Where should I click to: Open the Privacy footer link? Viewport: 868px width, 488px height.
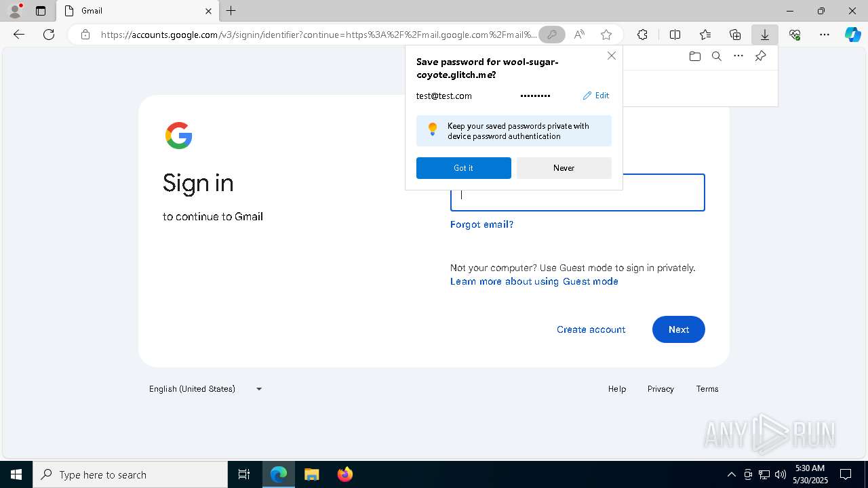click(660, 389)
